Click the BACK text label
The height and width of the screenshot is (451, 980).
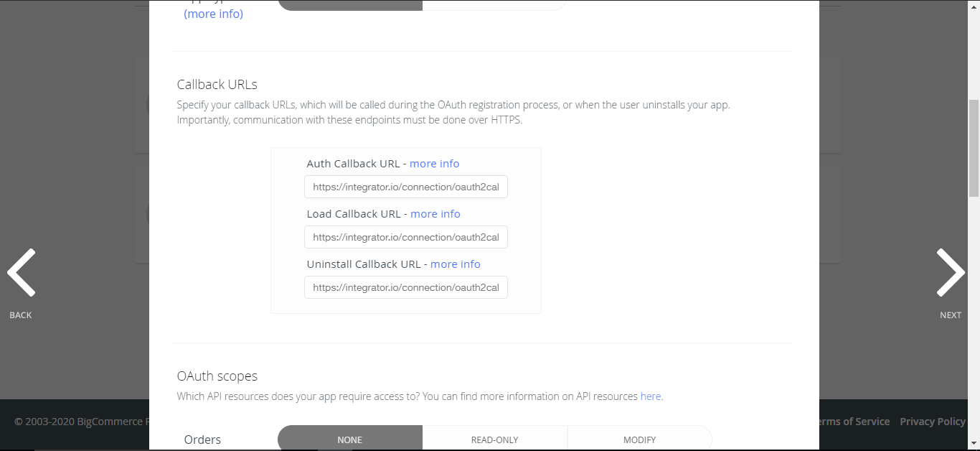pos(21,315)
